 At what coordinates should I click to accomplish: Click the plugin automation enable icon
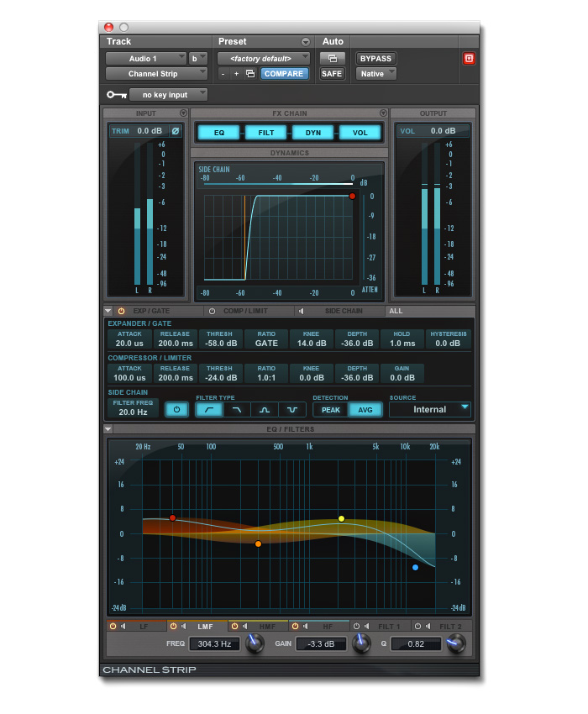click(332, 59)
